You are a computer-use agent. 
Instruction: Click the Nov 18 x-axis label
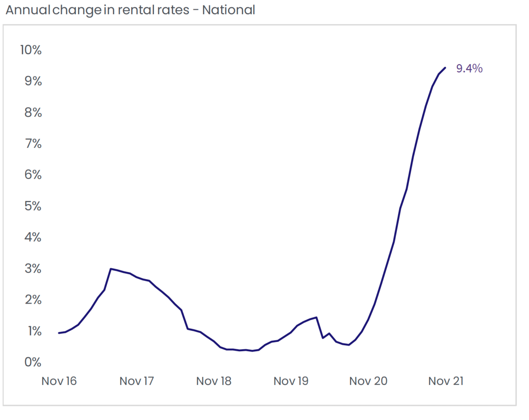[x=214, y=381]
